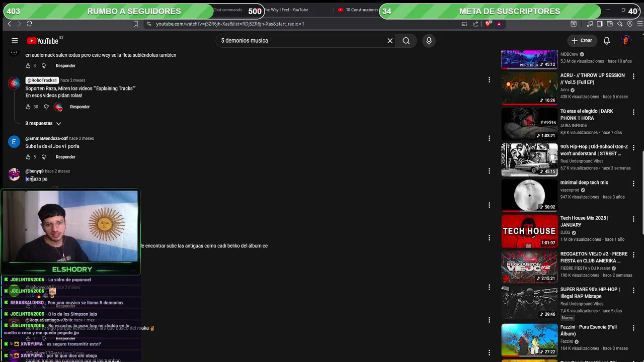Open more options for Reggaeton Viejo #2

(633, 255)
